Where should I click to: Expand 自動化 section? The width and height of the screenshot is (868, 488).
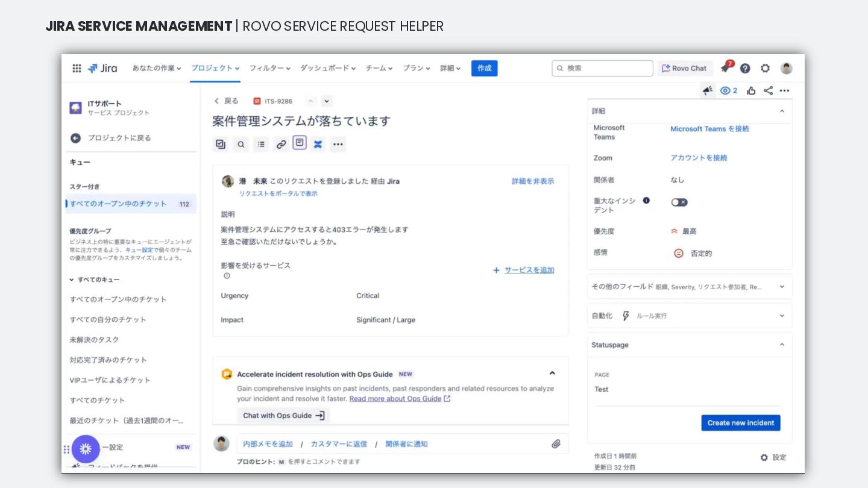[690, 316]
